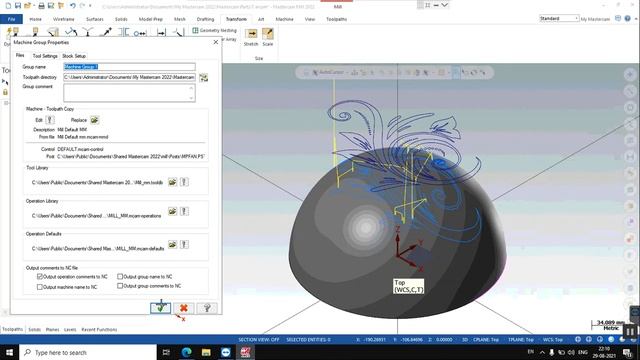640x360 pixels.
Task: Close the Machine Group Properties dialog
Action: click(216, 42)
